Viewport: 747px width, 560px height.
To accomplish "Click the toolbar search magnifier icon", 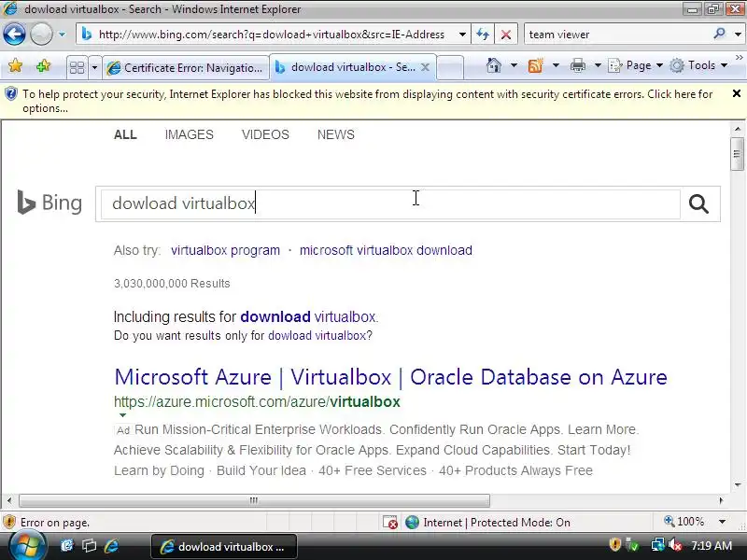I will click(x=719, y=34).
